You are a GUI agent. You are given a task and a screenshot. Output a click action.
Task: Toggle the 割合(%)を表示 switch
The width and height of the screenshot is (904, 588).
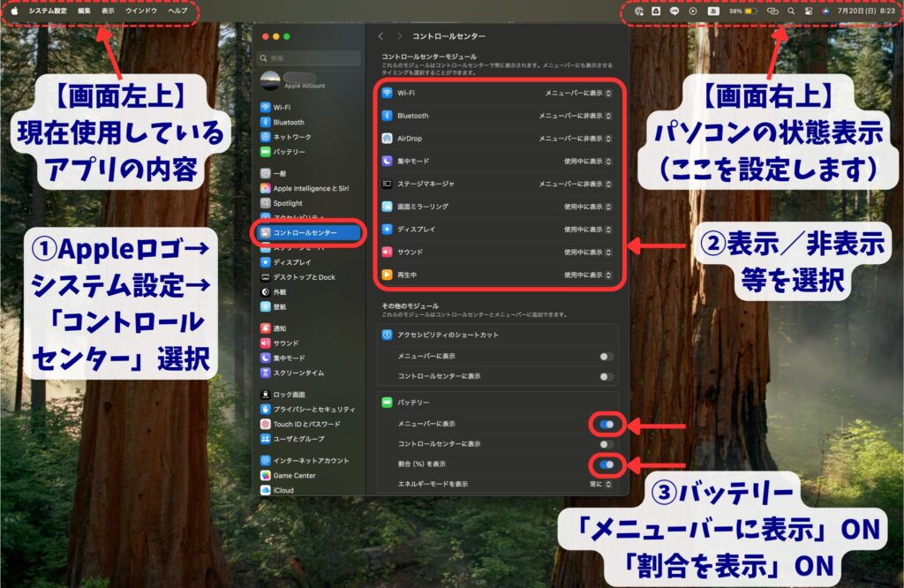[x=606, y=464]
